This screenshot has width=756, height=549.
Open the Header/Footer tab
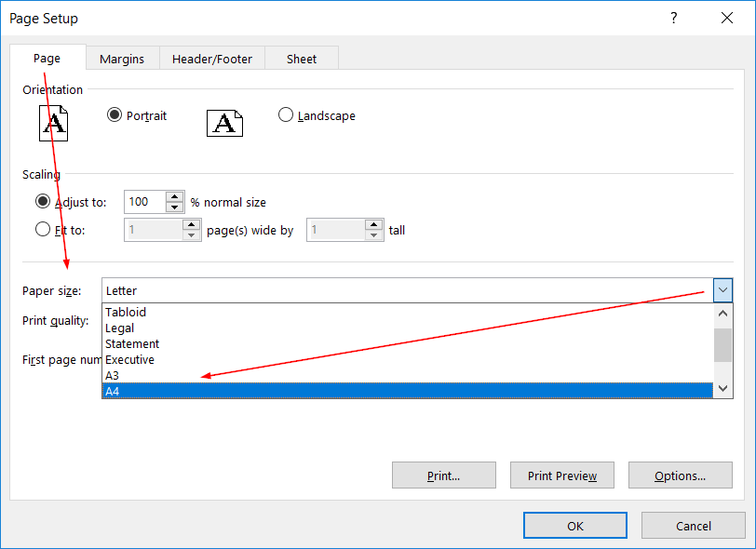click(212, 59)
